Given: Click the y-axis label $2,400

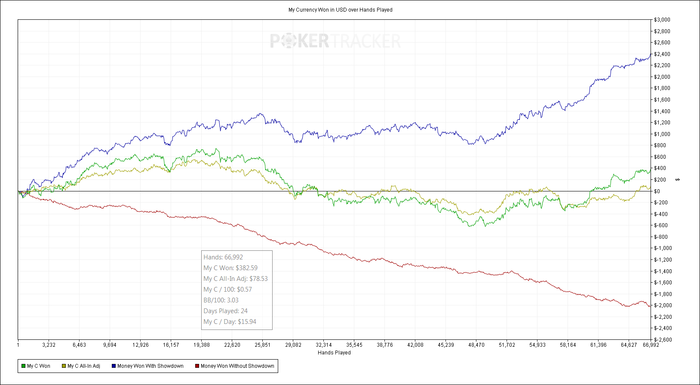Looking at the screenshot, I should tap(662, 54).
